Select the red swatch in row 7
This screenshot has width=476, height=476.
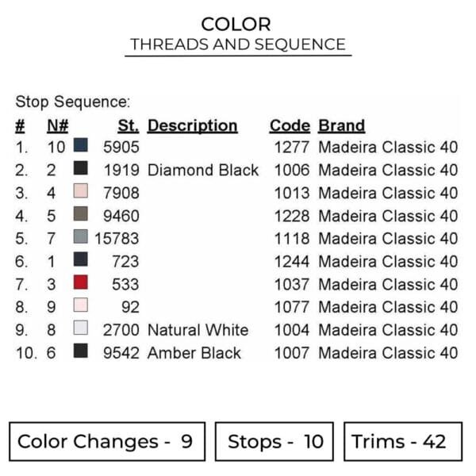pos(80,283)
